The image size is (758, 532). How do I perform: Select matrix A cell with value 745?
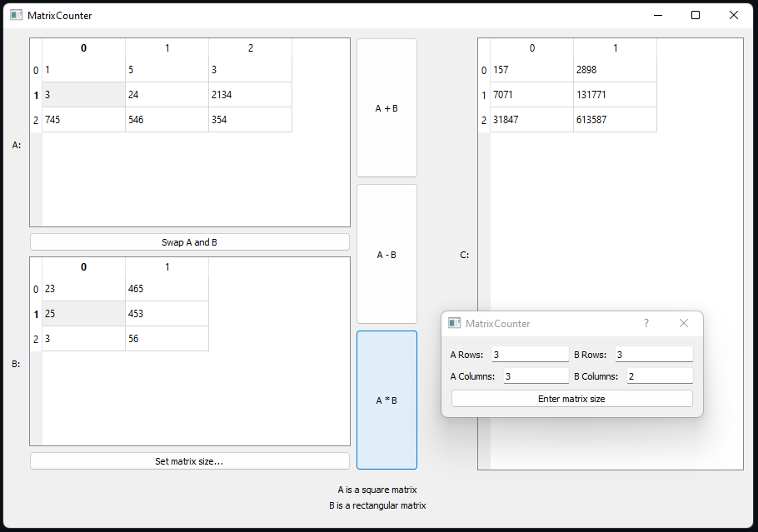pos(83,119)
